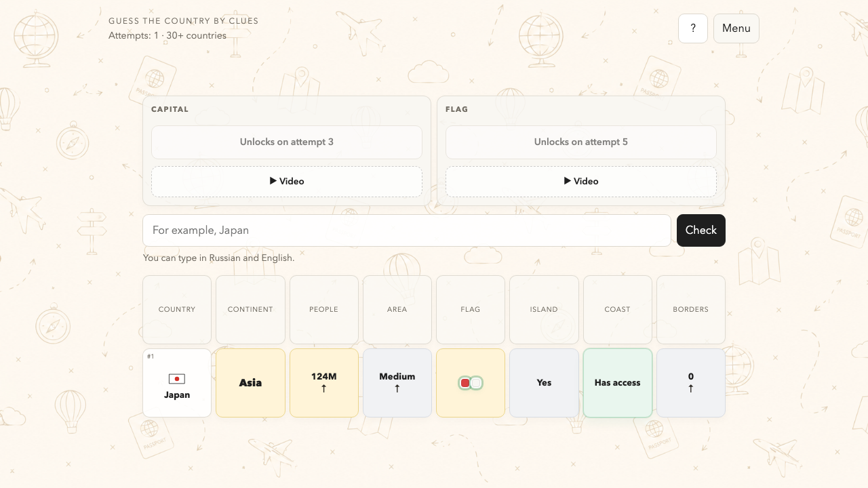868x488 pixels.
Task: Click the Japan flag icon
Action: (177, 379)
